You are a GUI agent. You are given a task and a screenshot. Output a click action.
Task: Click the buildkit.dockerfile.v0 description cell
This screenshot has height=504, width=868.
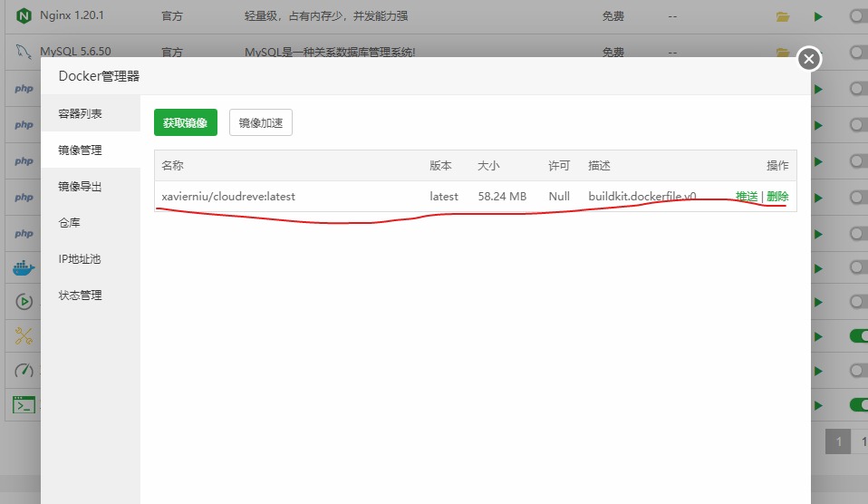pos(642,196)
